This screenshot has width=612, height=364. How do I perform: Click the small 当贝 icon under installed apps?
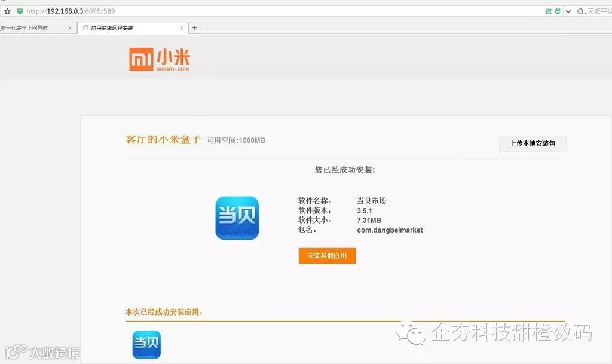[146, 344]
